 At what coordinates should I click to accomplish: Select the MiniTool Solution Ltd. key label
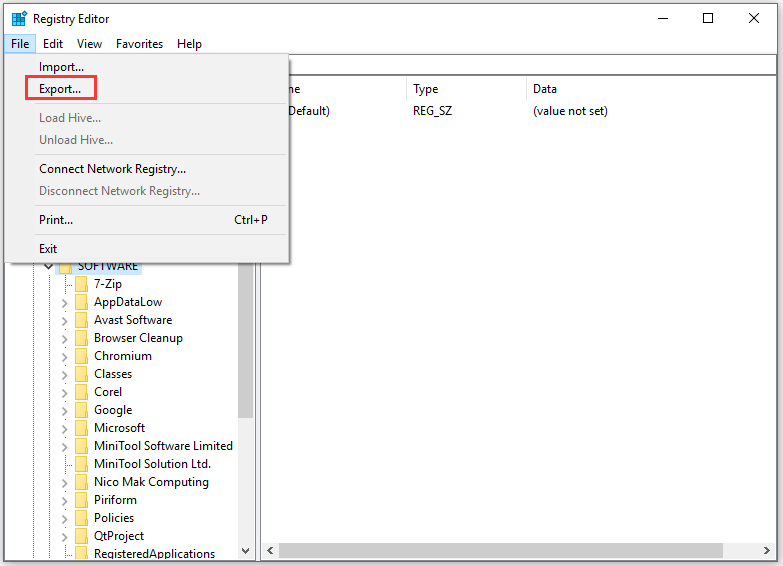tap(152, 464)
